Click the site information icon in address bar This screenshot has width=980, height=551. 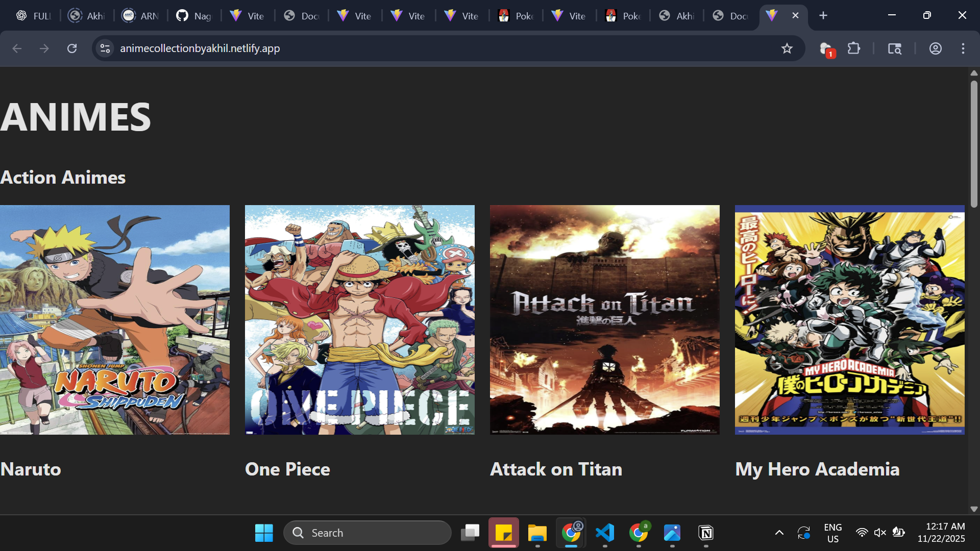click(x=105, y=48)
